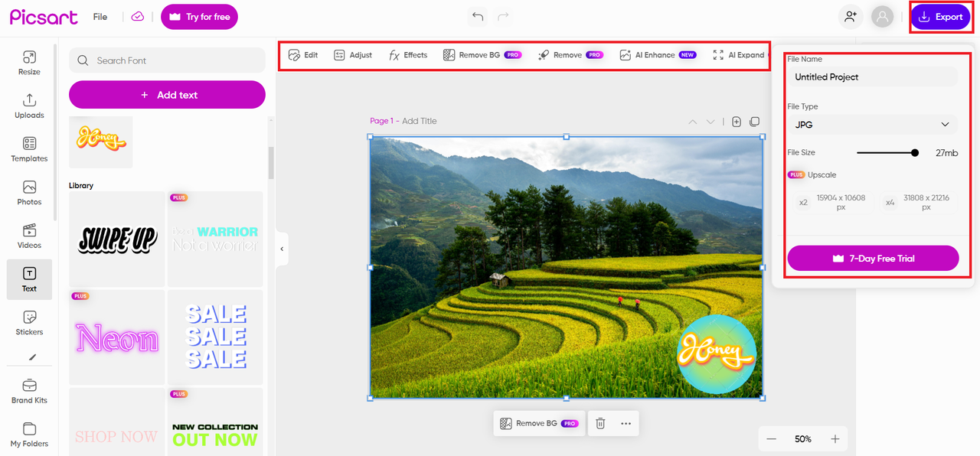This screenshot has width=980, height=456.
Task: Zoom in with the plus button
Action: (835, 439)
